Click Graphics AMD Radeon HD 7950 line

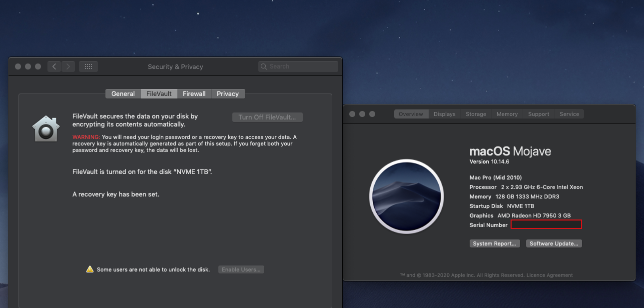[x=520, y=215]
